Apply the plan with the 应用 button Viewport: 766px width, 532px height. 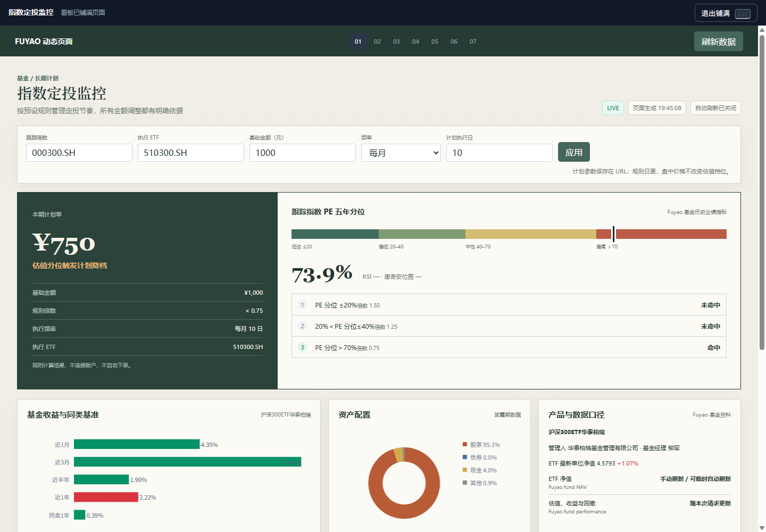[574, 152]
